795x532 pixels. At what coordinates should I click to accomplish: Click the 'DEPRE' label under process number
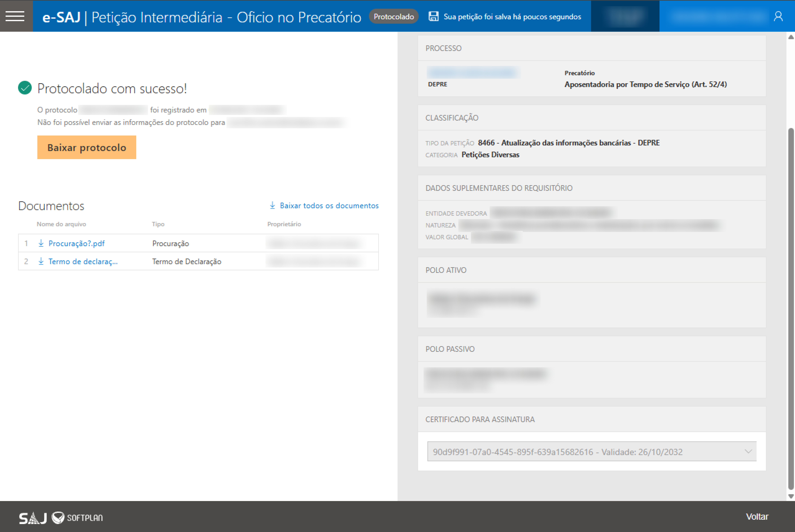click(438, 84)
